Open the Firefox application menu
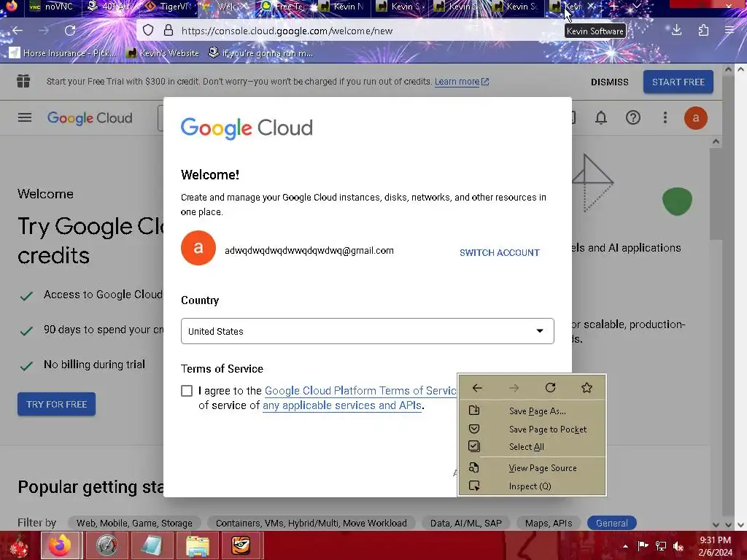This screenshot has height=560, width=747. (x=729, y=31)
